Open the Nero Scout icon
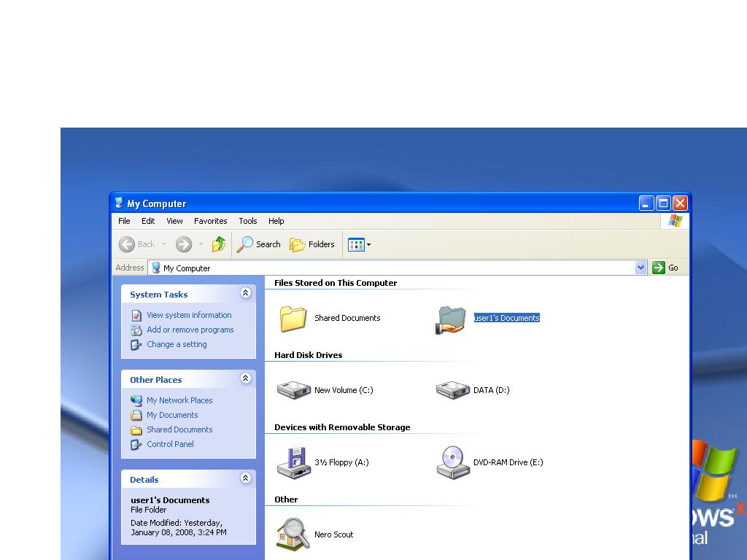 [293, 534]
